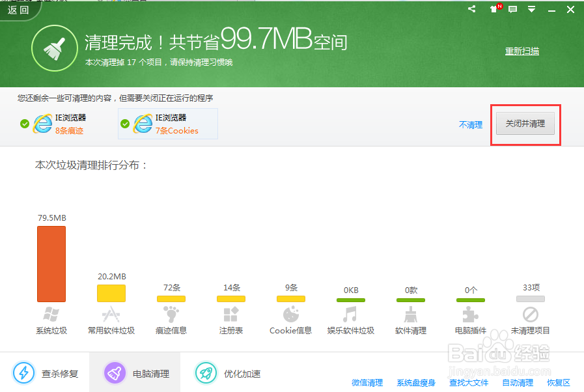Click the 常用软件垃圾 bar in the chart
Screen dimensions: 584x392
111,293
